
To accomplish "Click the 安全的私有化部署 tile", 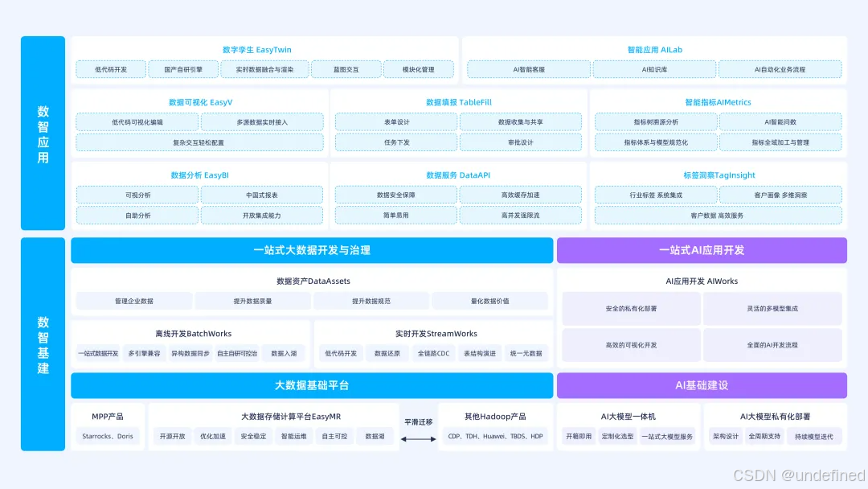I will [x=631, y=309].
